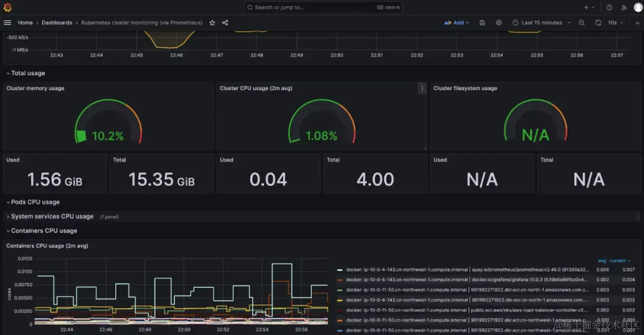Click the plus new-item icon
This screenshot has width=644, height=335.
(x=589, y=8)
